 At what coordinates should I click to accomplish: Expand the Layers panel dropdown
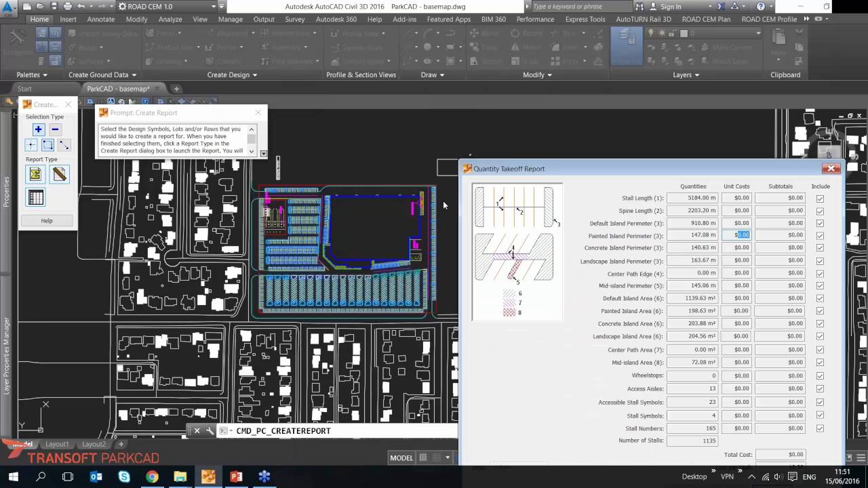click(686, 75)
